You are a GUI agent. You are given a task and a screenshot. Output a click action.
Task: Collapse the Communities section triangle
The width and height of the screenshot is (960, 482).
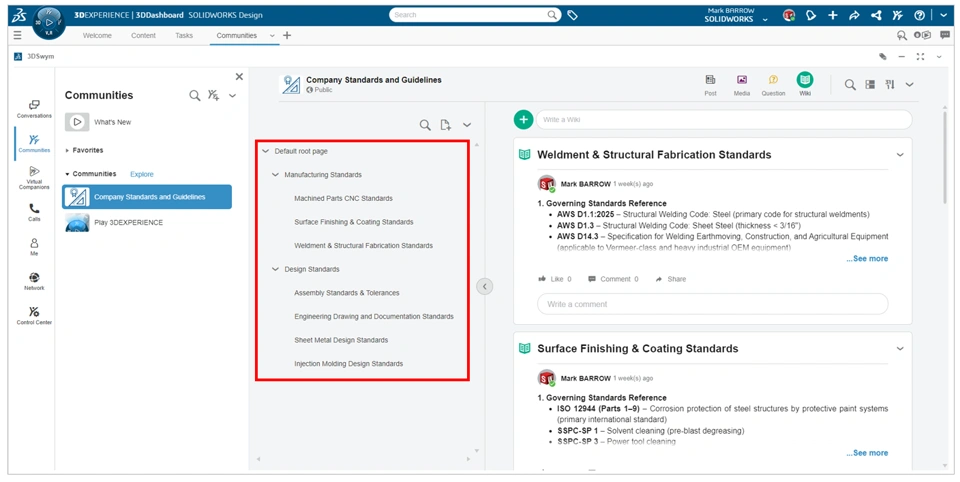pos(67,174)
